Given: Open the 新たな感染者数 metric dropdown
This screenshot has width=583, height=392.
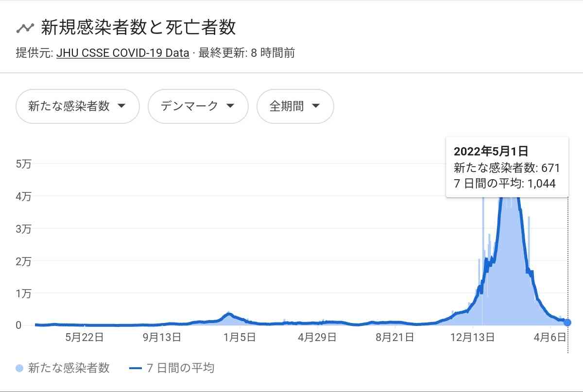Looking at the screenshot, I should (77, 106).
